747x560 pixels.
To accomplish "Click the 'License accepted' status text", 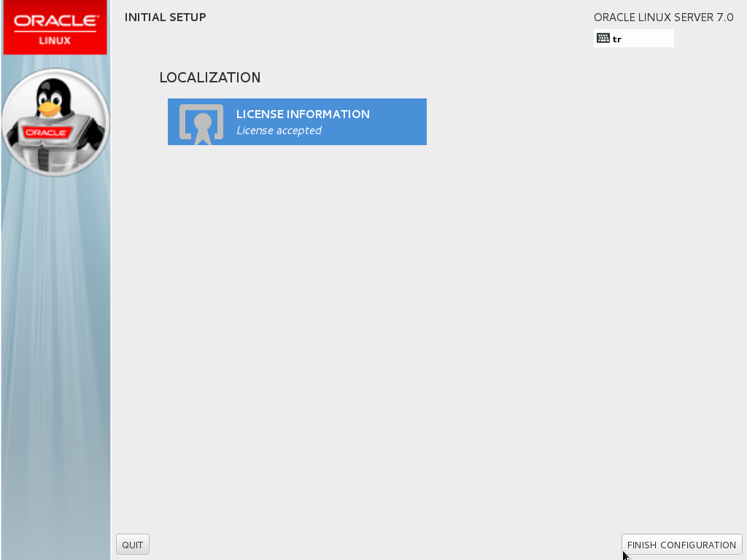I will click(279, 131).
